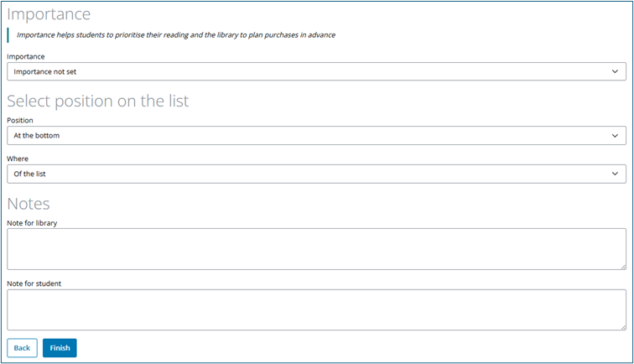634x364 pixels.
Task: Focus the 'Note for library' text area
Action: click(316, 249)
